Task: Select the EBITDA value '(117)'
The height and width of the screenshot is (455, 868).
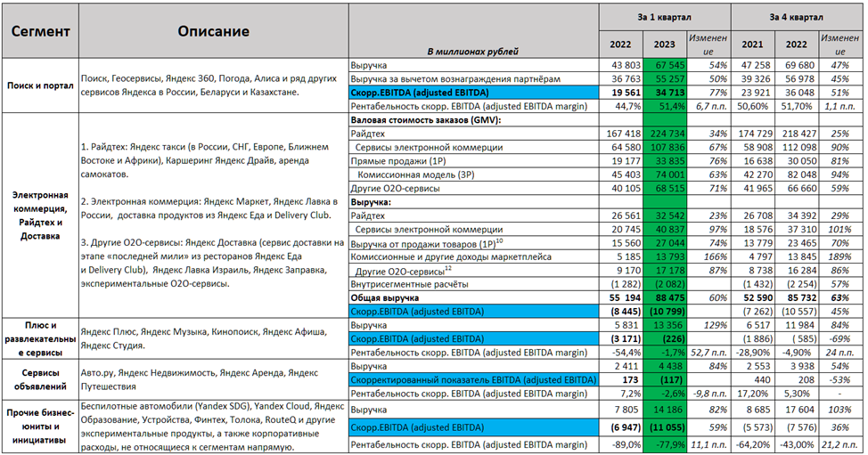Action: click(664, 380)
